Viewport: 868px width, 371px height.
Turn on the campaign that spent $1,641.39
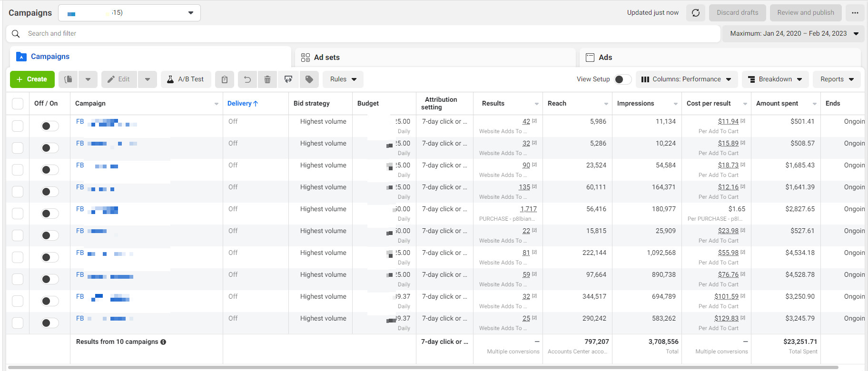49,192
